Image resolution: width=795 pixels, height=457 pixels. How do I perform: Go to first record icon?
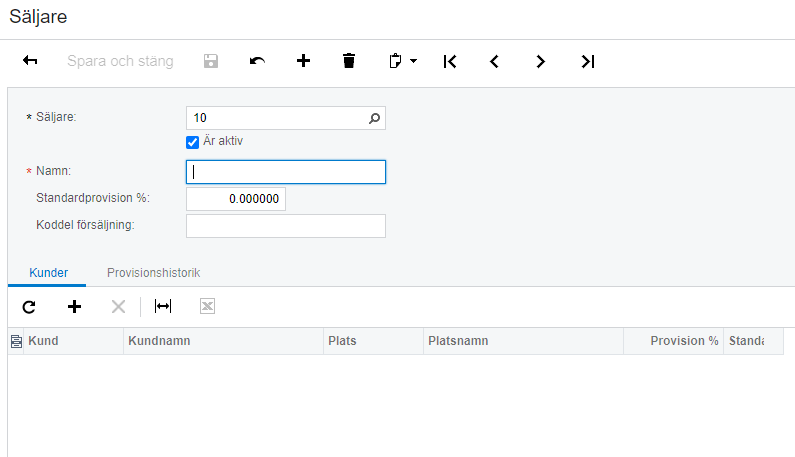point(450,61)
